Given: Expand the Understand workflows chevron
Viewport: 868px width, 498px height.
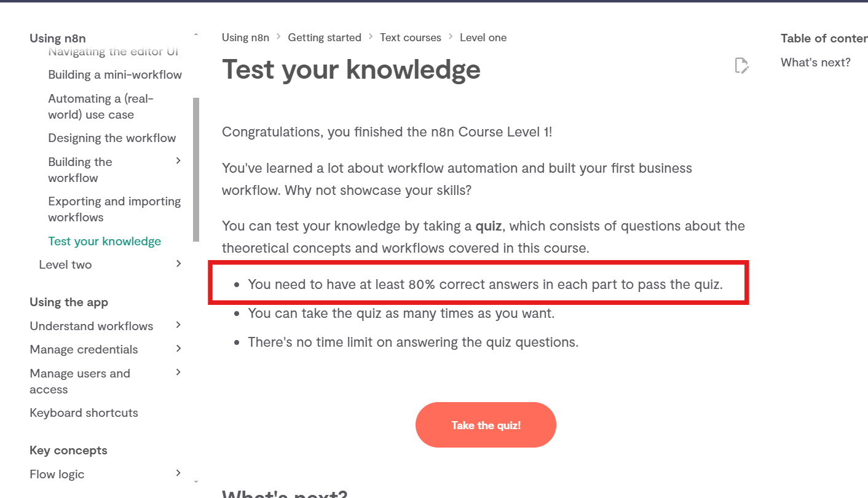Looking at the screenshot, I should 178,325.
